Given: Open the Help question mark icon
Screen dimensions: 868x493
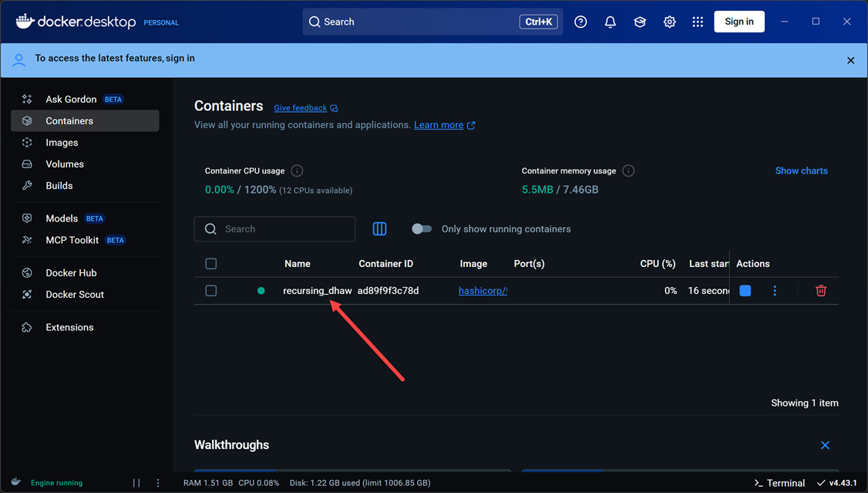Looking at the screenshot, I should point(580,22).
